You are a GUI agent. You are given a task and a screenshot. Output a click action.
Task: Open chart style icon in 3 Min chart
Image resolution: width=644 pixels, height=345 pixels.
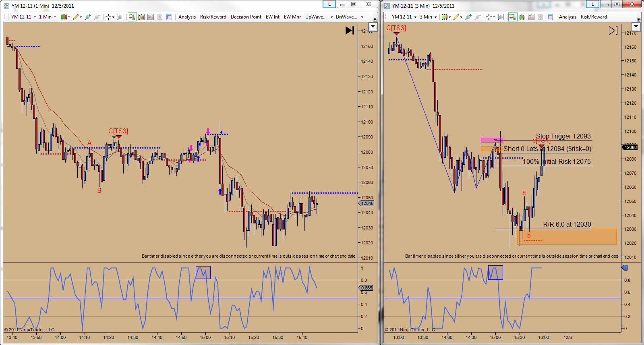pos(444,17)
